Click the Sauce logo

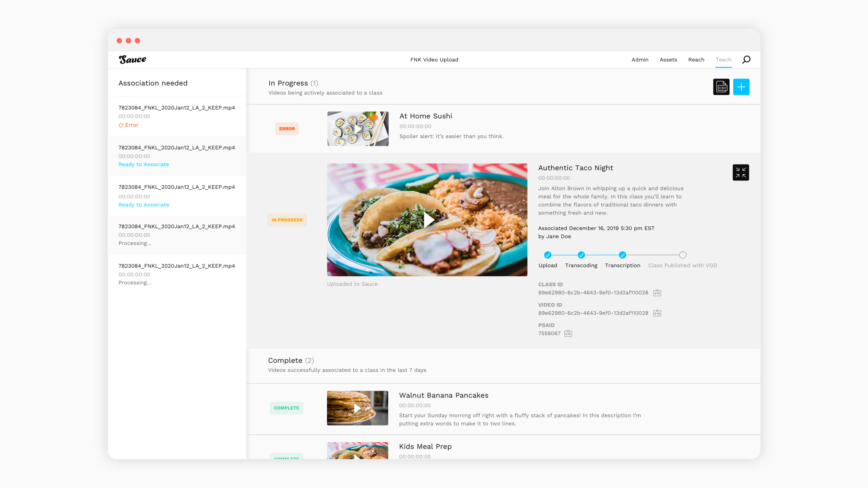click(x=132, y=60)
